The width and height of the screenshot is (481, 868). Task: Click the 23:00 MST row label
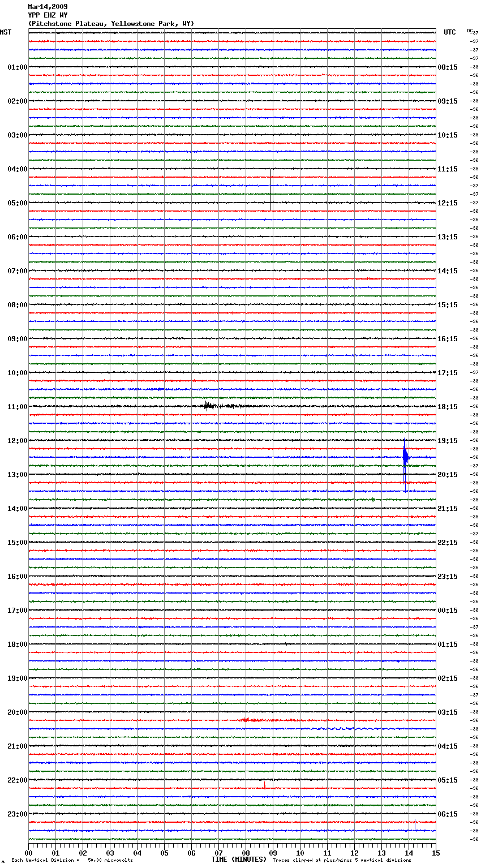17,814
